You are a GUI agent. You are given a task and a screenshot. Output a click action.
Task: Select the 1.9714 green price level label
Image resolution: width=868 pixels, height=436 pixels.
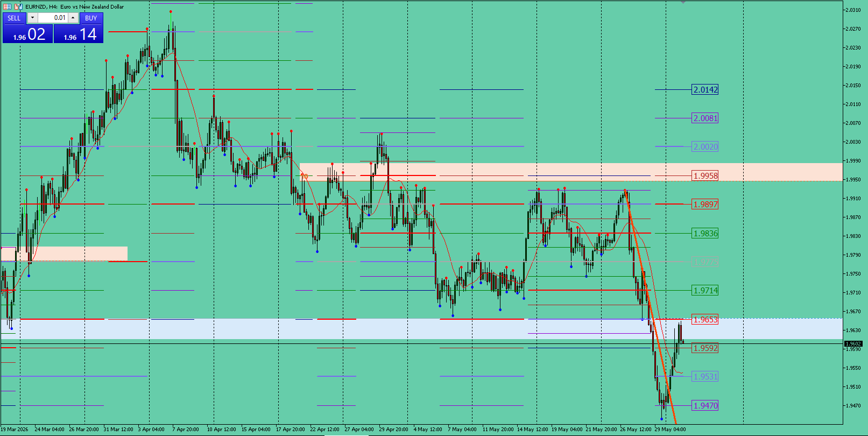(705, 290)
